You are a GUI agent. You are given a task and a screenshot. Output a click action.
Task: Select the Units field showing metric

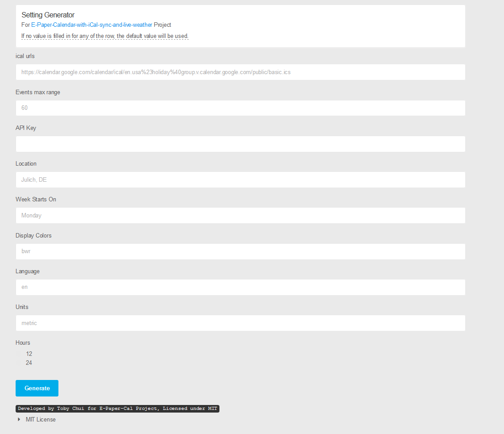click(240, 323)
